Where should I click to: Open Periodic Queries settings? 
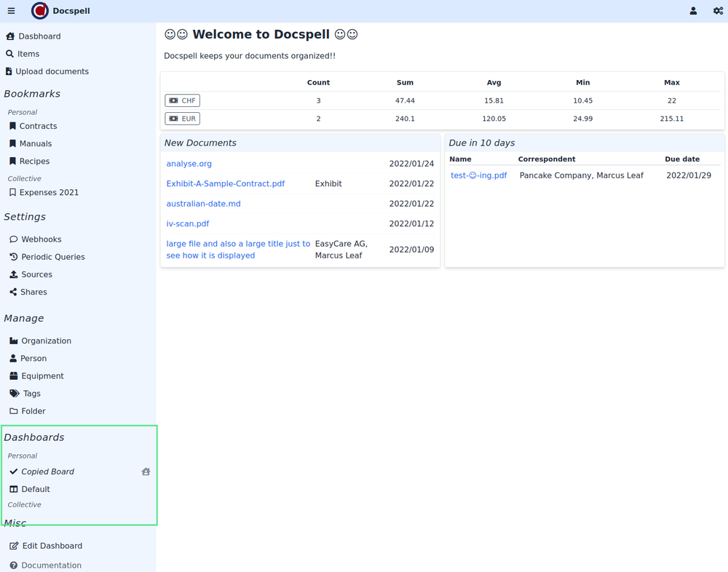click(x=52, y=257)
